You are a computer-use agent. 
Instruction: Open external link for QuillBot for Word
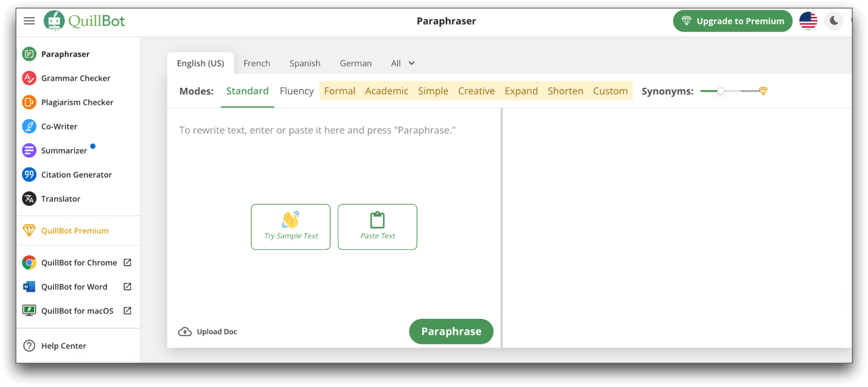pyautogui.click(x=127, y=287)
